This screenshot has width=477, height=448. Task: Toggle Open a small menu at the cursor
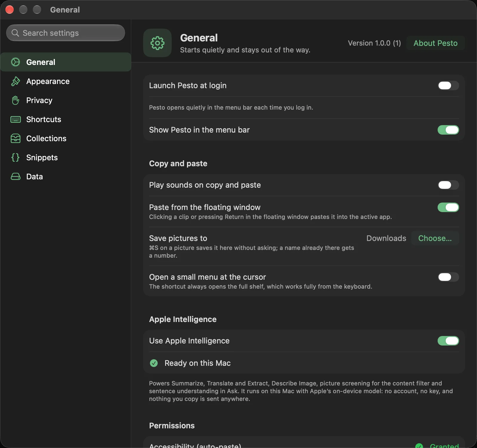(x=448, y=277)
